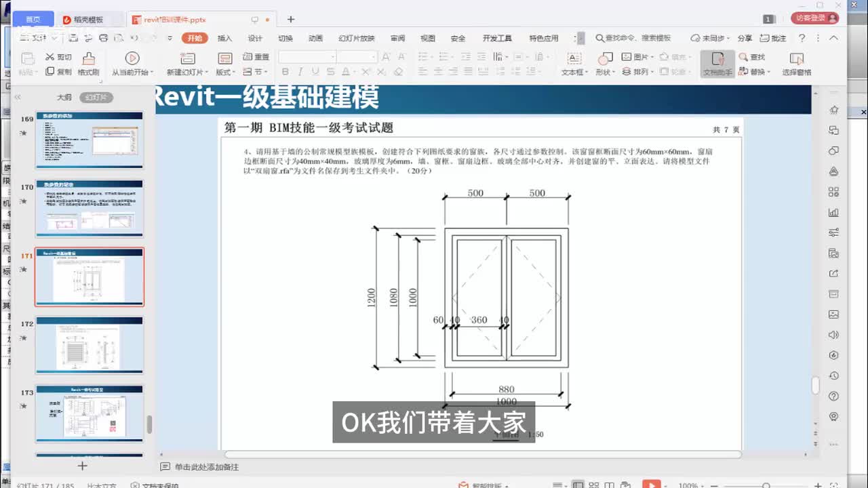
Task: Click the new tab plus button
Action: tap(291, 20)
